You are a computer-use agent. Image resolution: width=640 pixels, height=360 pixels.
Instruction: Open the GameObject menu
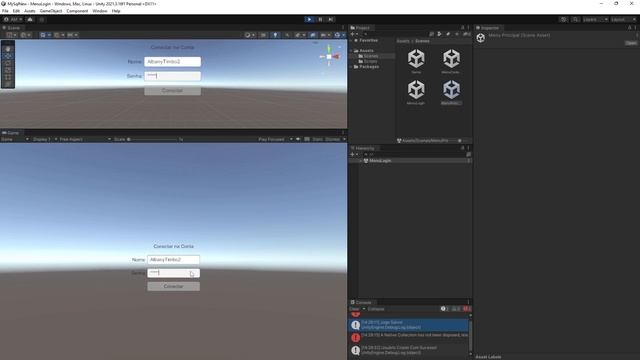tap(51, 11)
